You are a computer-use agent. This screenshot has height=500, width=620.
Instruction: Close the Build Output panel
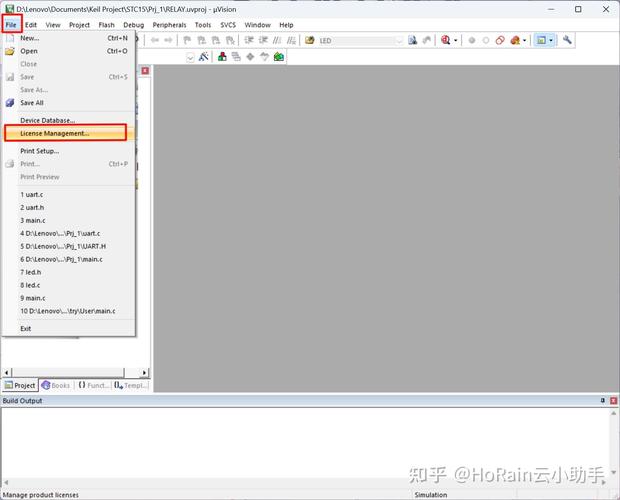614,401
